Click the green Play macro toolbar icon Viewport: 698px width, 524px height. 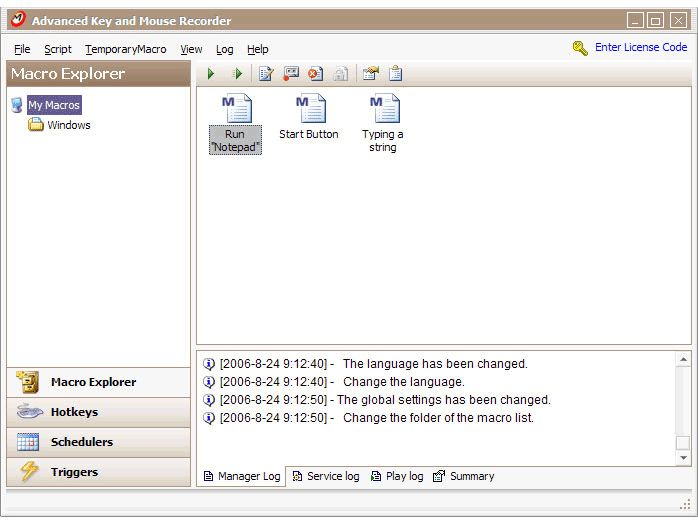tap(211, 74)
